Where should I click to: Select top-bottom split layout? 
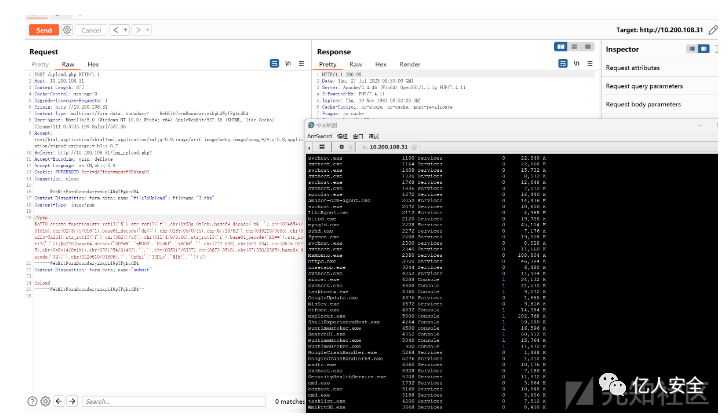click(x=574, y=47)
